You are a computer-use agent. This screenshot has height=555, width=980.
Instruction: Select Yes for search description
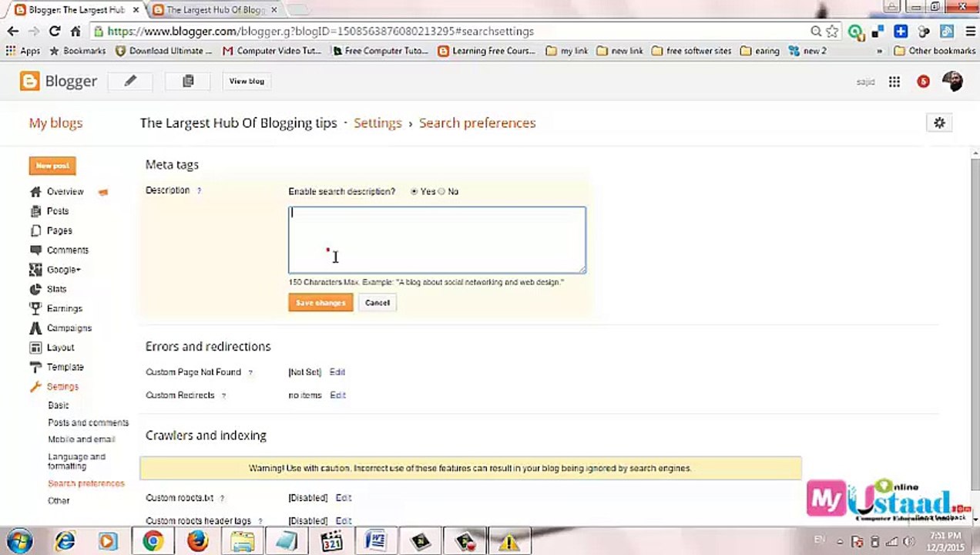click(414, 191)
